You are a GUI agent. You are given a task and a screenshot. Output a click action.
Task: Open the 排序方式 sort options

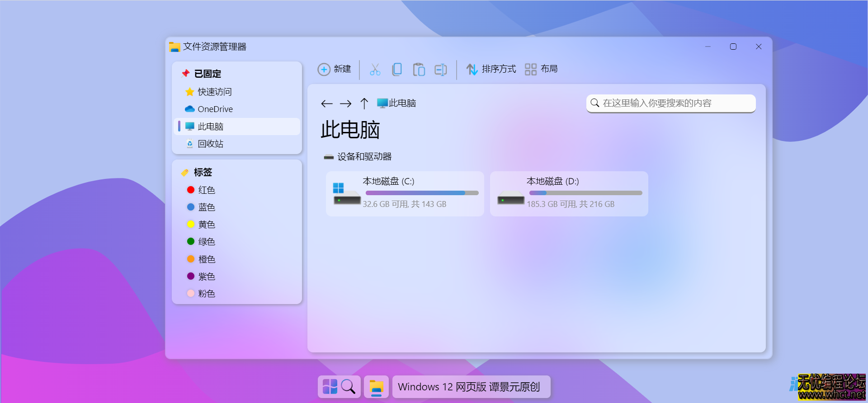[x=491, y=69]
